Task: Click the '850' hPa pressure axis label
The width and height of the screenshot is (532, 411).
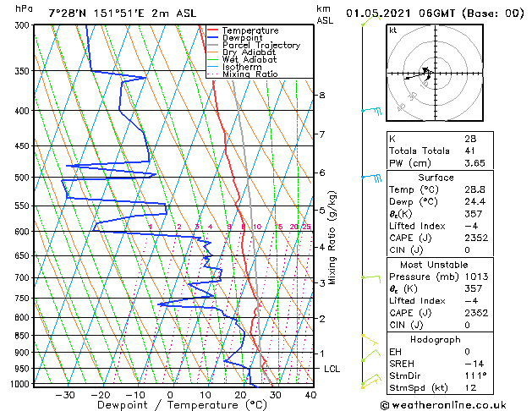Action: click(23, 336)
